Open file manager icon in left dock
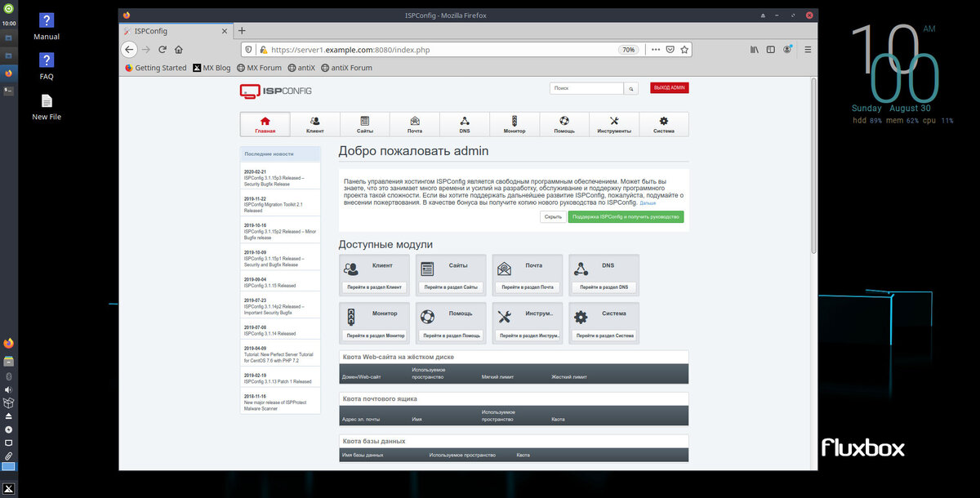Viewport: 980px width, 498px height. (9, 361)
